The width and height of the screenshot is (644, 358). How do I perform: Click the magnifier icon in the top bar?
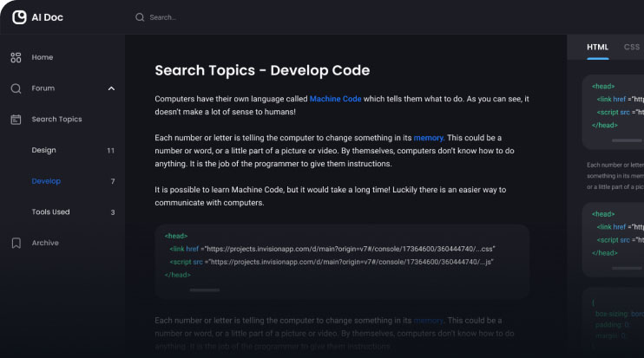click(x=140, y=17)
